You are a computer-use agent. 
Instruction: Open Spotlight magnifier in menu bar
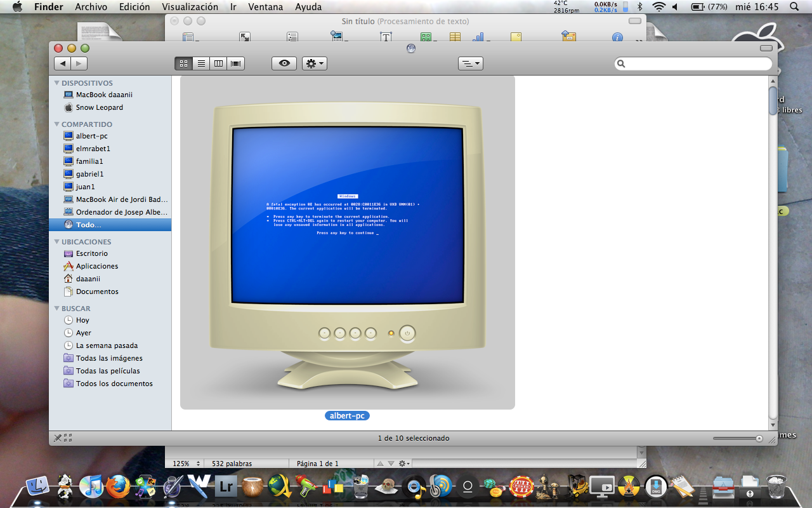pyautogui.click(x=794, y=7)
